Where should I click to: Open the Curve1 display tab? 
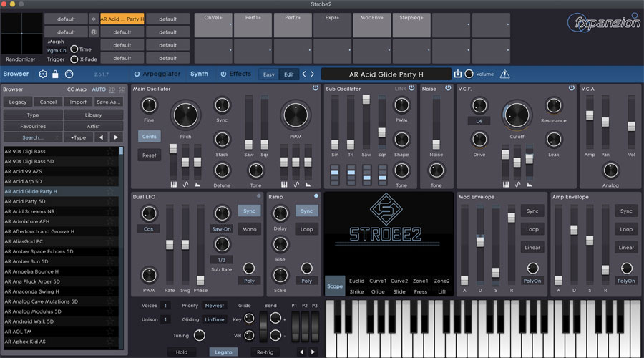377,281
